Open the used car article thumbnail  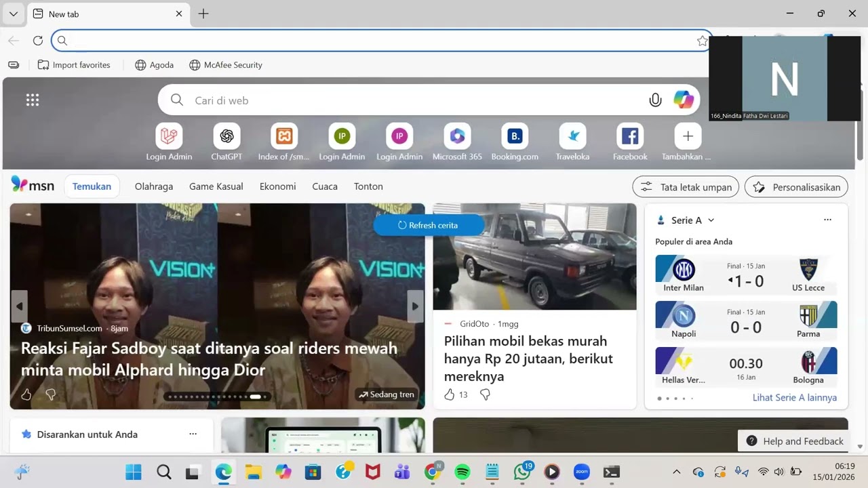tap(535, 257)
